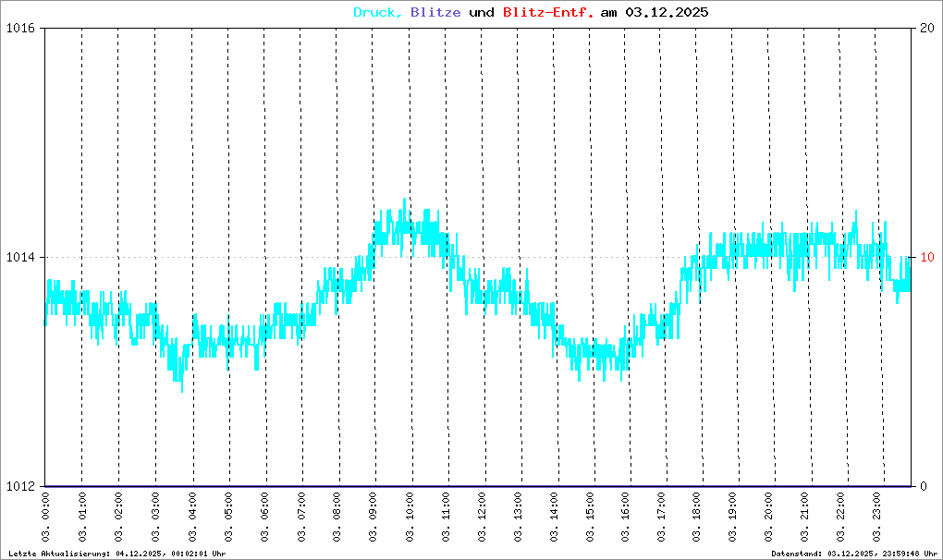Viewport: 943px width, 560px height.
Task: Click the right axis value 0
Action: tap(924, 487)
